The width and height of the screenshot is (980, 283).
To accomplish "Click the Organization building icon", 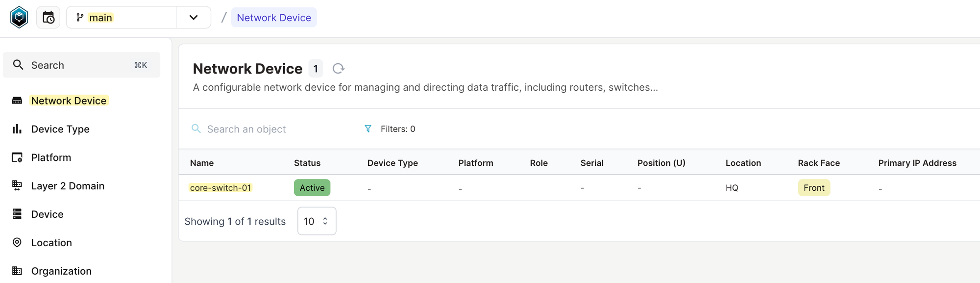I will [x=17, y=271].
